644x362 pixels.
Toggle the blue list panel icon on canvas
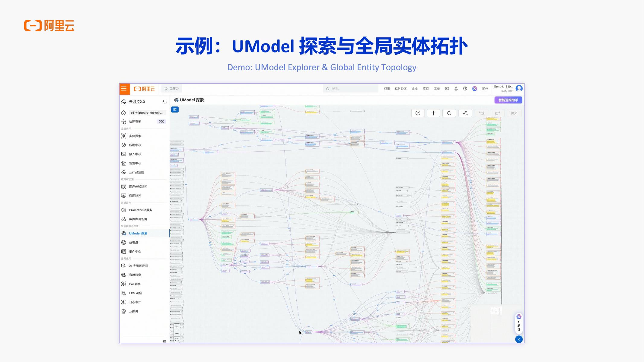coord(175,110)
